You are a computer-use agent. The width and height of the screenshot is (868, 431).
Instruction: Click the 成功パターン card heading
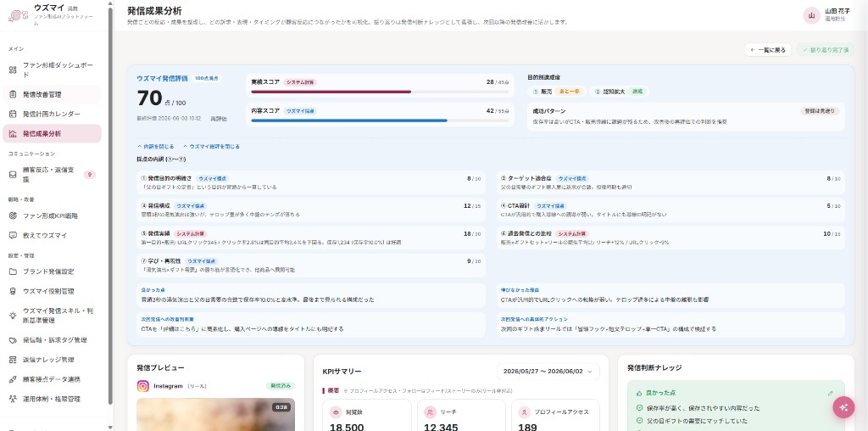(549, 111)
